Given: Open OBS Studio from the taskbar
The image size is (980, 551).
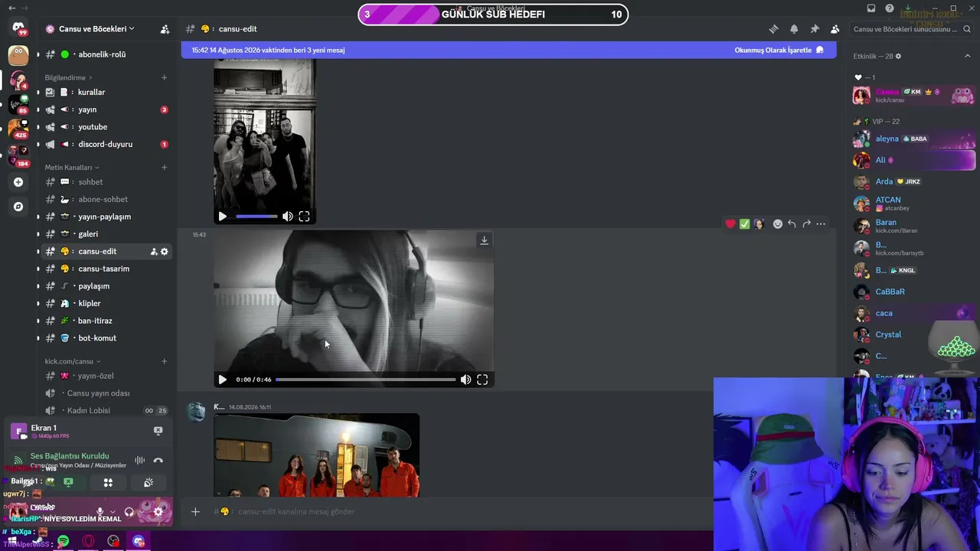Looking at the screenshot, I should tap(113, 542).
